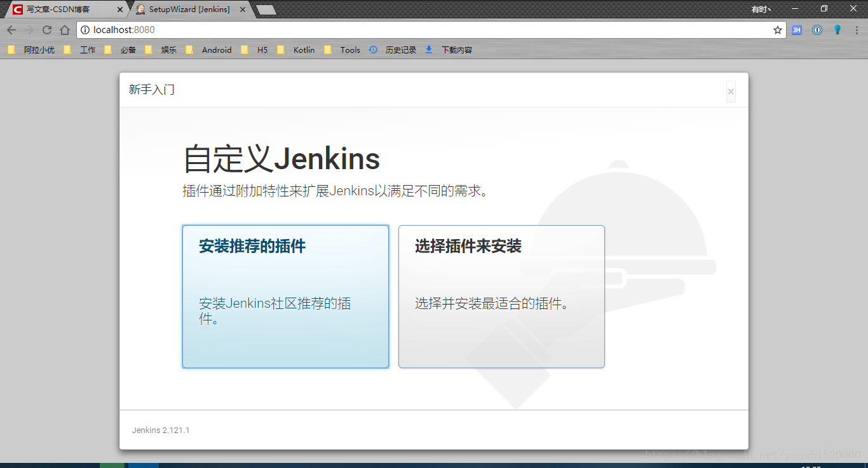Click the browser back arrow
Viewport: 868px width, 468px height.
tap(11, 30)
